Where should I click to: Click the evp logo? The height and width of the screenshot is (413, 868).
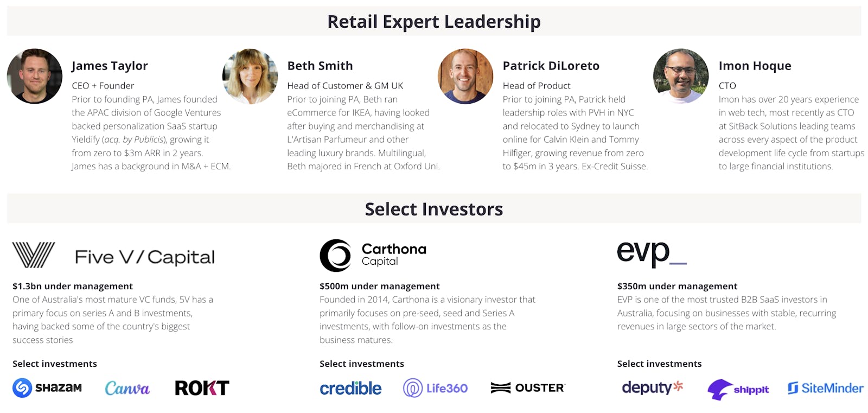tap(651, 253)
